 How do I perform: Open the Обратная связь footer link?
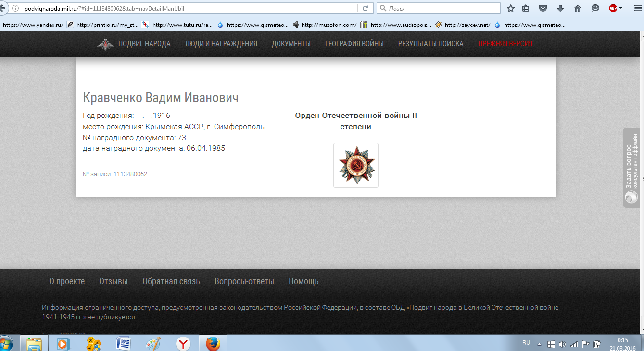tap(171, 281)
